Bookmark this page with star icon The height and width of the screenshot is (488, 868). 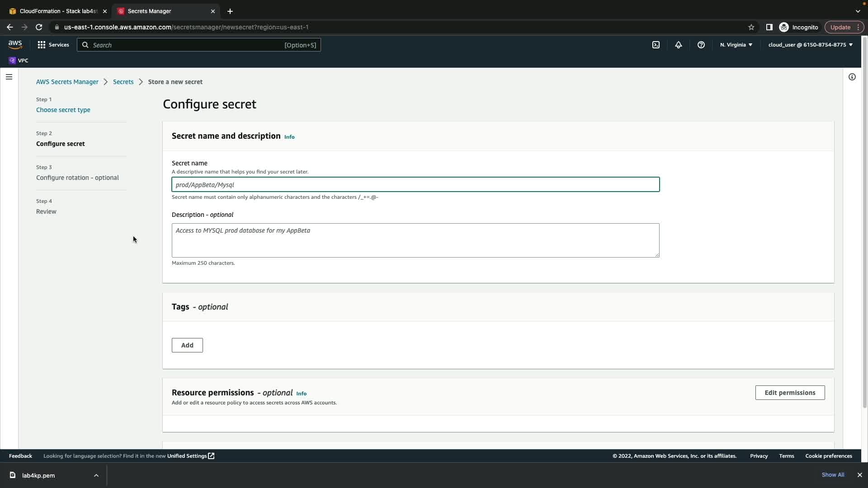pos(751,27)
